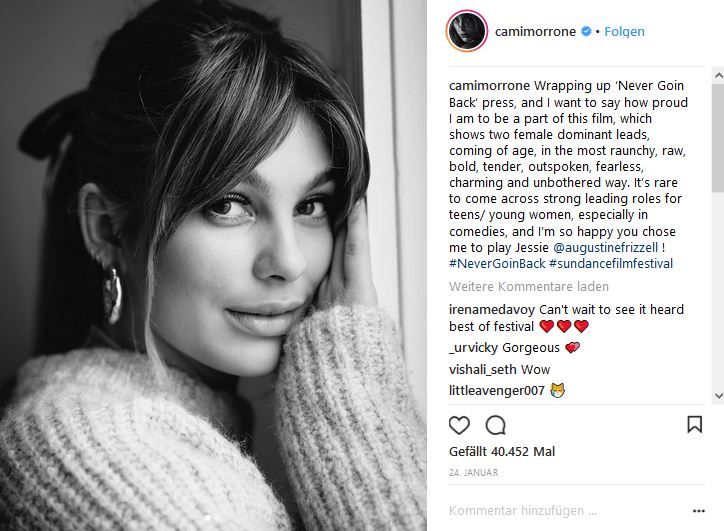
Task: Follow camimorrone via Folgen
Action: (624, 31)
